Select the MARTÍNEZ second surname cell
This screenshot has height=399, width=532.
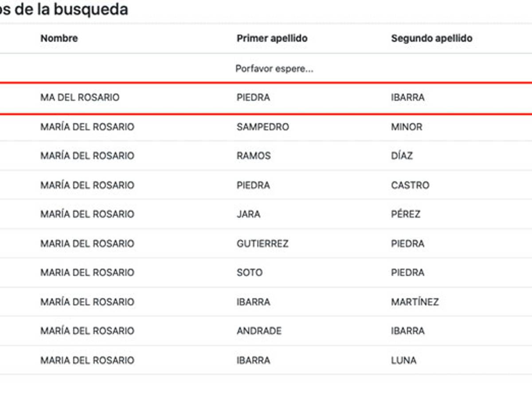pos(415,302)
